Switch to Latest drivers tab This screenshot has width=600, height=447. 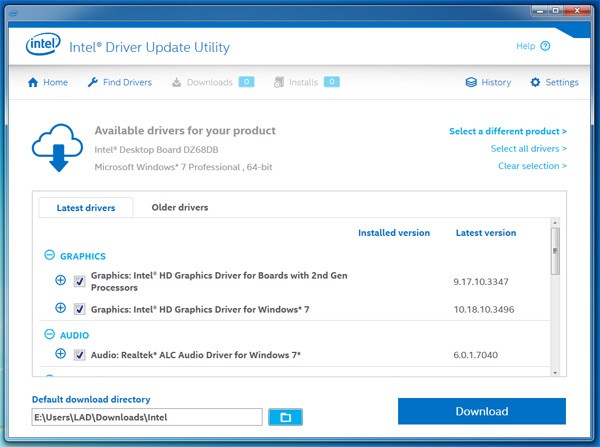point(86,208)
